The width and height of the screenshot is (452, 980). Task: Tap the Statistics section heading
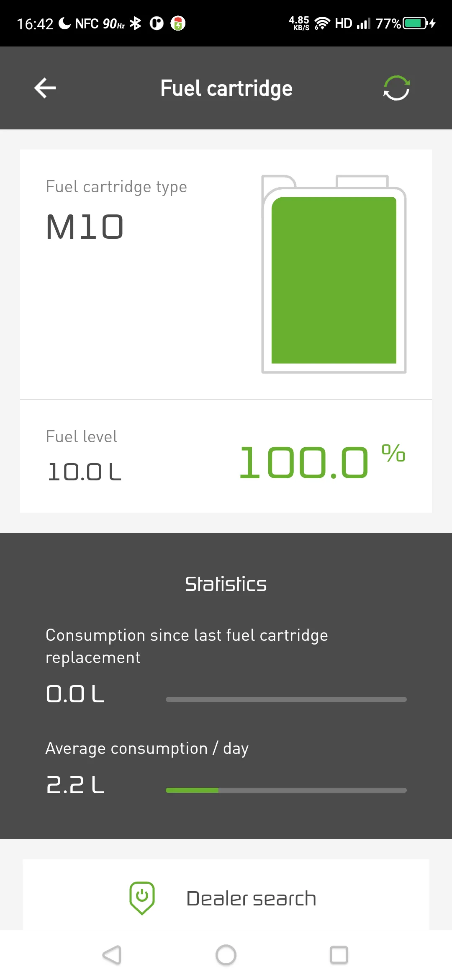tap(226, 584)
